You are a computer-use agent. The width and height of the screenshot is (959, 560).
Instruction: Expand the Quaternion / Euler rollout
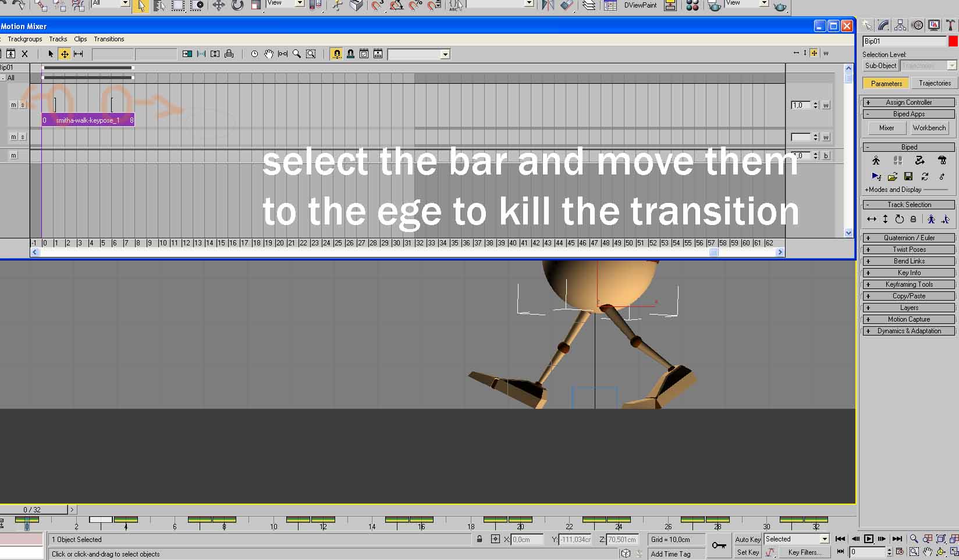pos(909,238)
